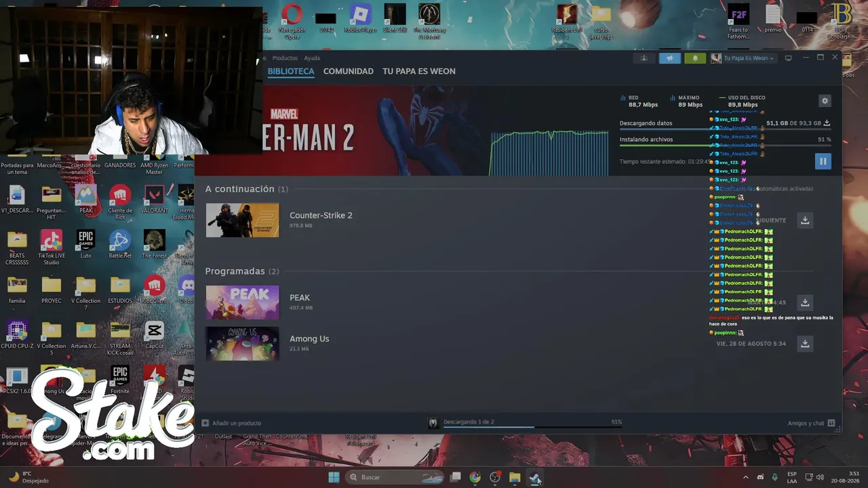The height and width of the screenshot is (488, 868).
Task: Open the Navegador Opera desktop shortcut
Action: [292, 20]
